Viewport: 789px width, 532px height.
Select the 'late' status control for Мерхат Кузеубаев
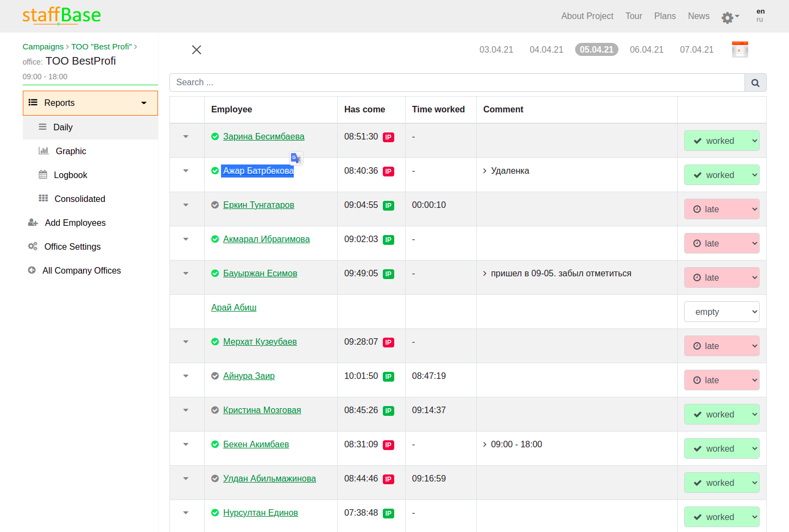(722, 346)
